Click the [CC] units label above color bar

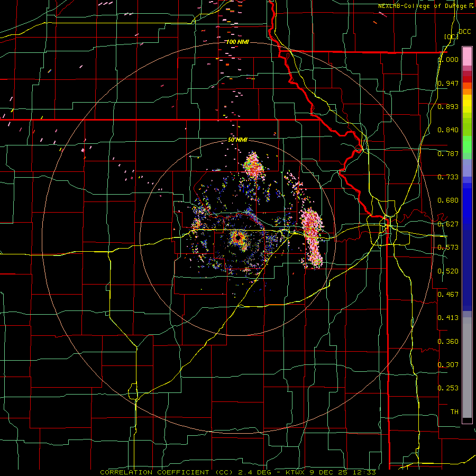tap(452, 36)
